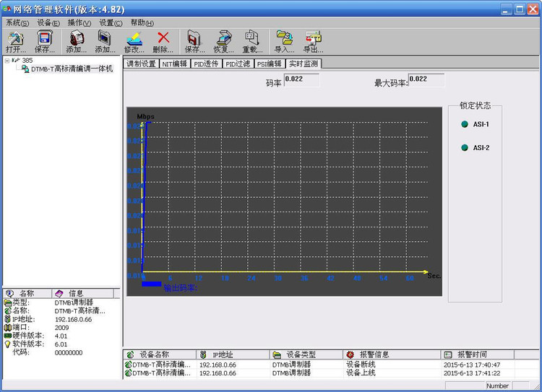Click the software version value 6.01
Screen dimensions: 542x392
click(61, 344)
